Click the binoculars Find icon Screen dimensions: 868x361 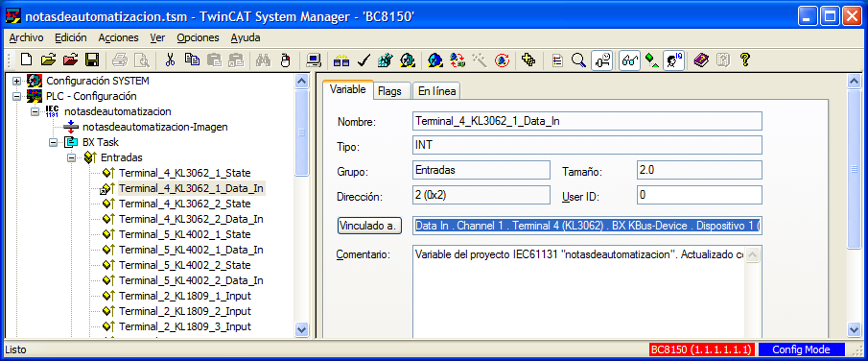coord(264,60)
